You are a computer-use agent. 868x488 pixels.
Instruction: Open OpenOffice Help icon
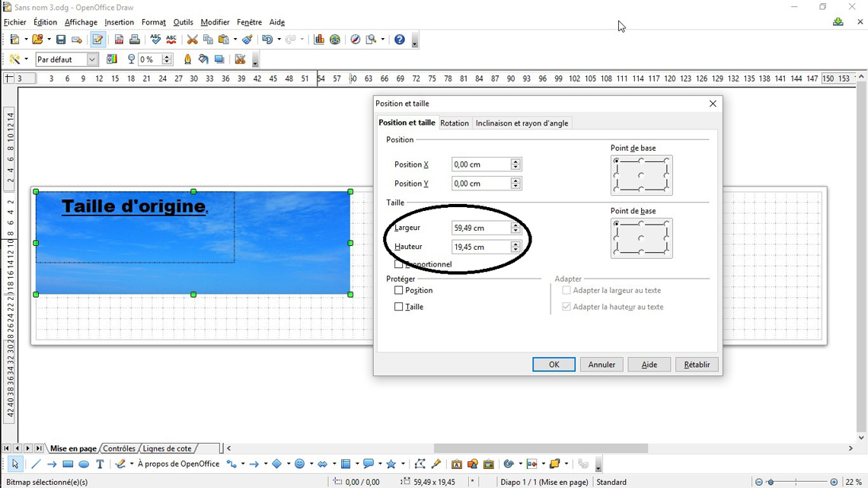pos(399,40)
